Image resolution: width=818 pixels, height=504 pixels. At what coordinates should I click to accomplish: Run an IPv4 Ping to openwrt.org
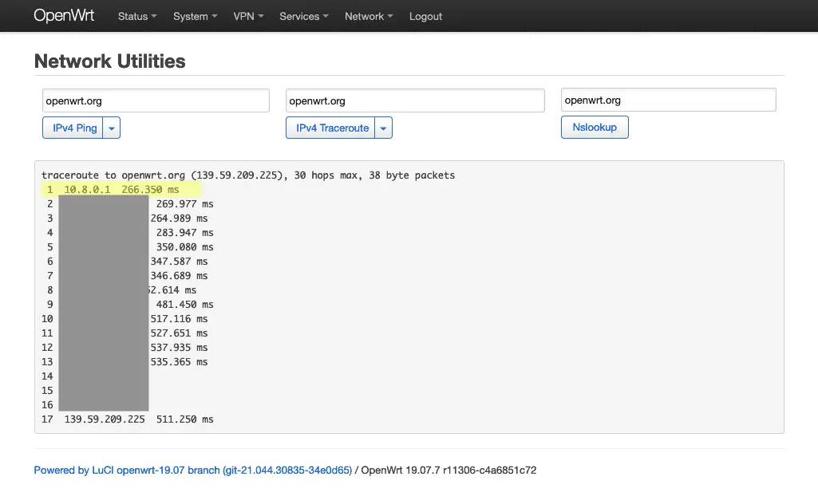[x=75, y=127]
